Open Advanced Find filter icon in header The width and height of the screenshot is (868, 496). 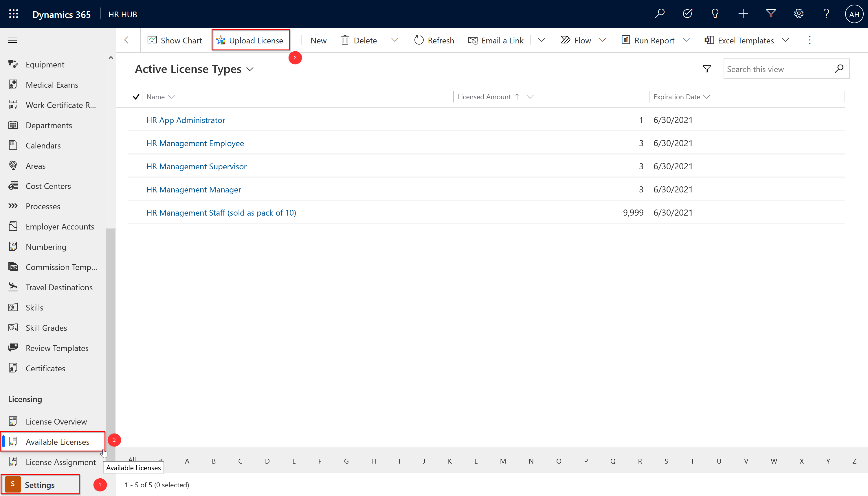pos(770,14)
